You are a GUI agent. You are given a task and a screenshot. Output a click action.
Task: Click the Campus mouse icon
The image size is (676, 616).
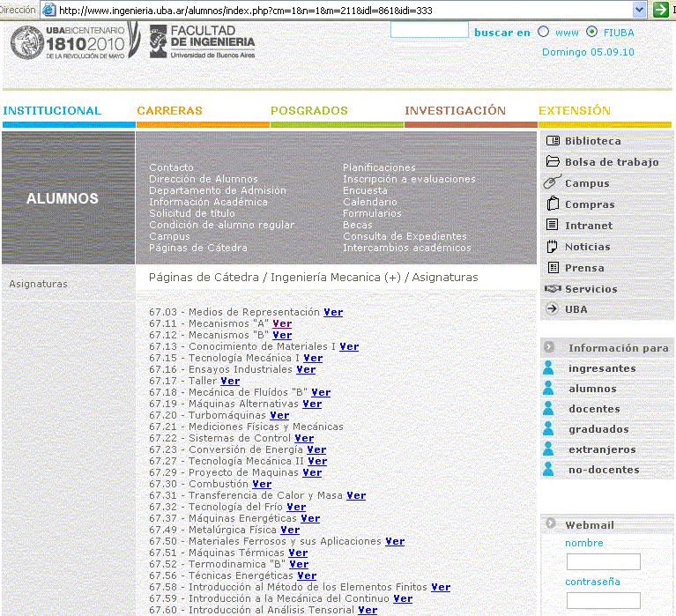pos(553,182)
